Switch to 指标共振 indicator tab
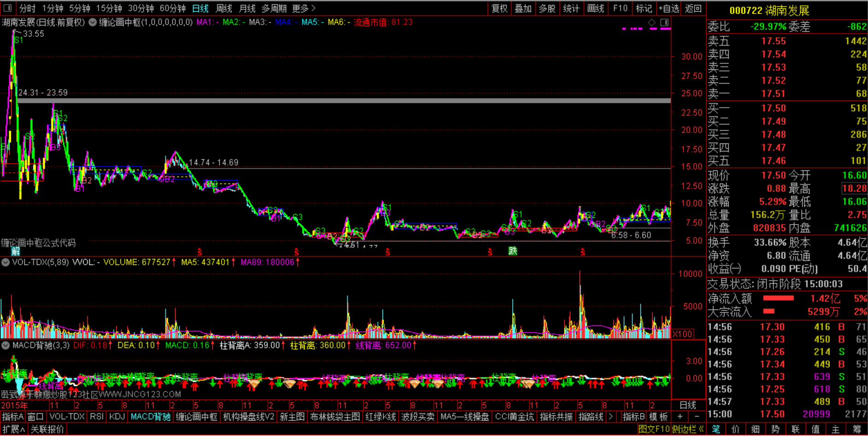This screenshot has height=436, width=868. click(556, 417)
